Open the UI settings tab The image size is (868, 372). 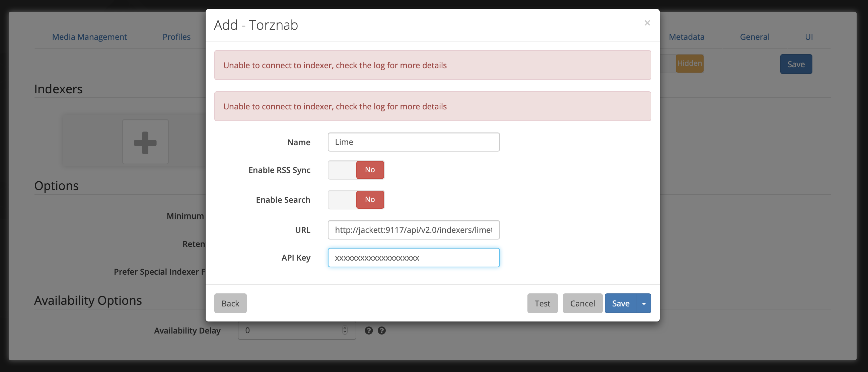(809, 37)
